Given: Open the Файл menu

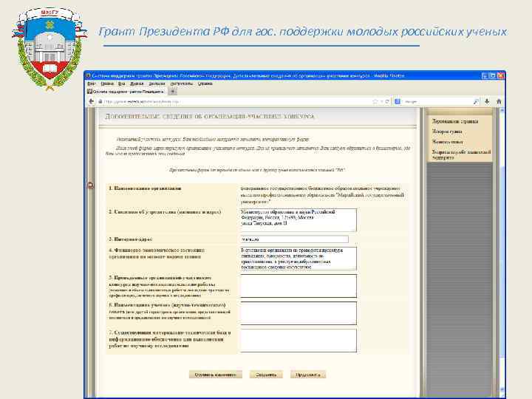Looking at the screenshot, I should [91, 83].
